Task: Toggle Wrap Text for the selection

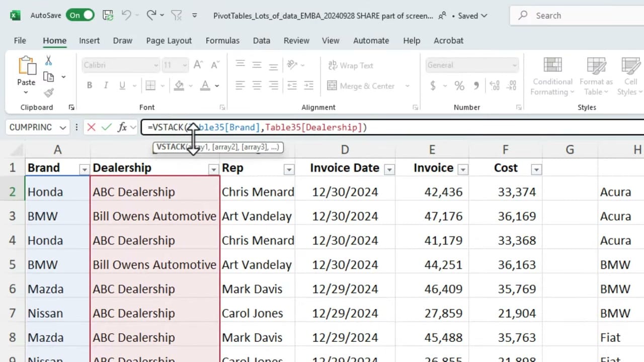Action: (x=350, y=65)
